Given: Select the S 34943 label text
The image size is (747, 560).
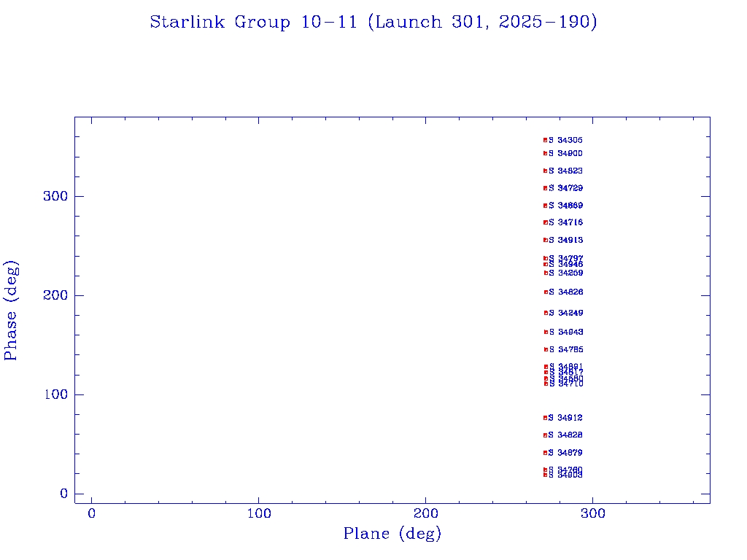Looking at the screenshot, I should pos(567,332).
